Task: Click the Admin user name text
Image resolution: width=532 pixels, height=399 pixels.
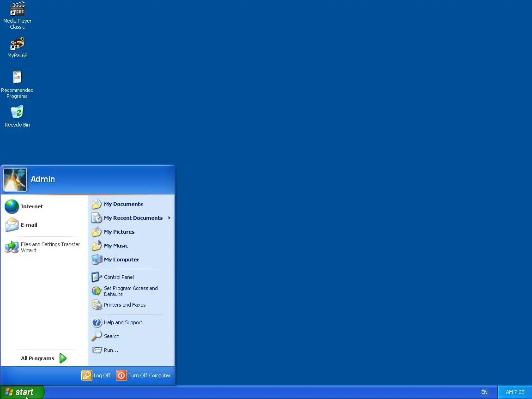Action: tap(43, 179)
